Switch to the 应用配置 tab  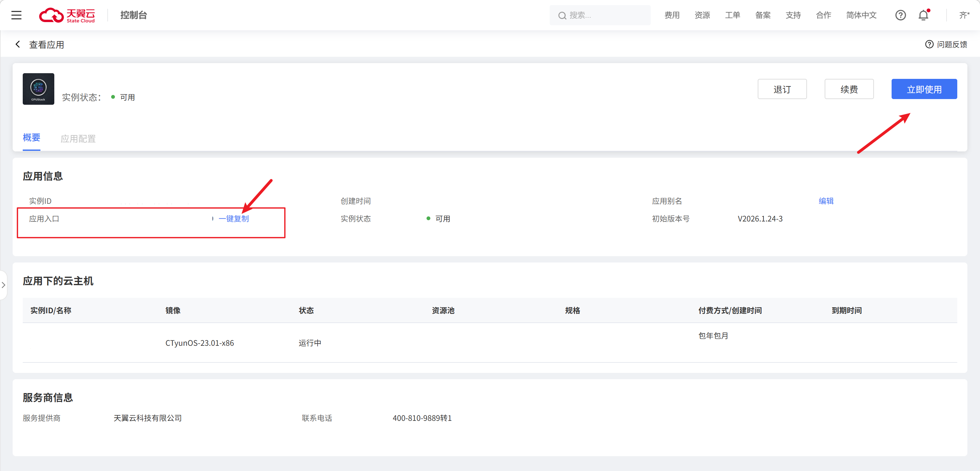[78, 139]
